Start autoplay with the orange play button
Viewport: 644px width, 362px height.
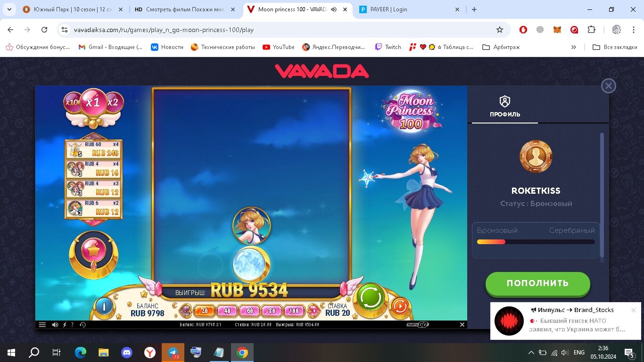point(400,306)
